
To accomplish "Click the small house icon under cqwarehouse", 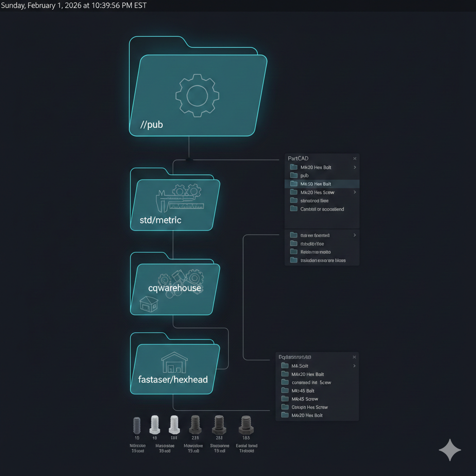I will (149, 304).
